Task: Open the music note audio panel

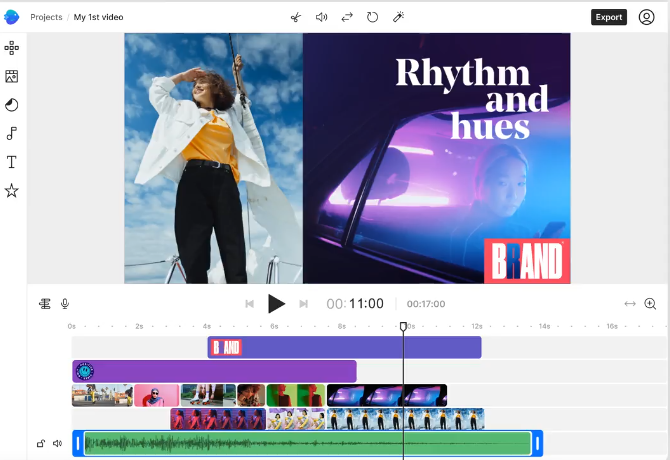Action: (12, 133)
